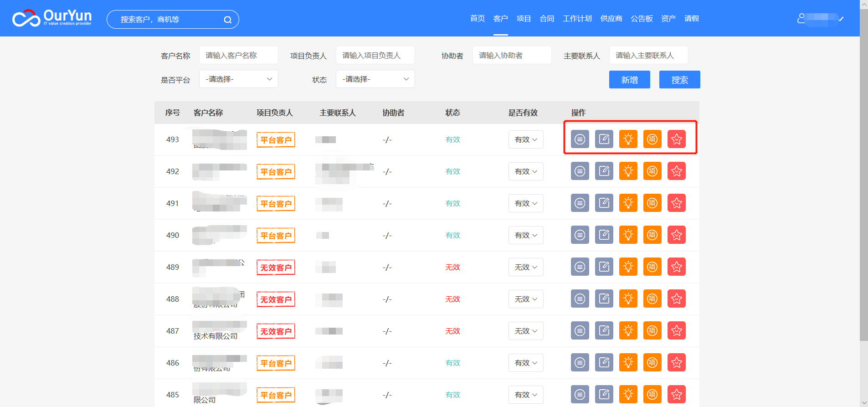Click the lightbulb icon in row 491
Viewport: 868px width, 407px height.
click(628, 203)
